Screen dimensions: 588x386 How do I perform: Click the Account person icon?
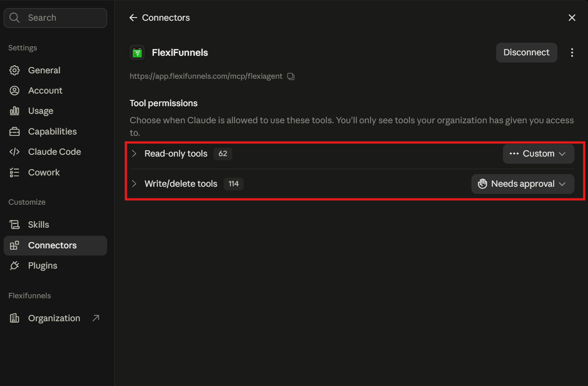(14, 90)
